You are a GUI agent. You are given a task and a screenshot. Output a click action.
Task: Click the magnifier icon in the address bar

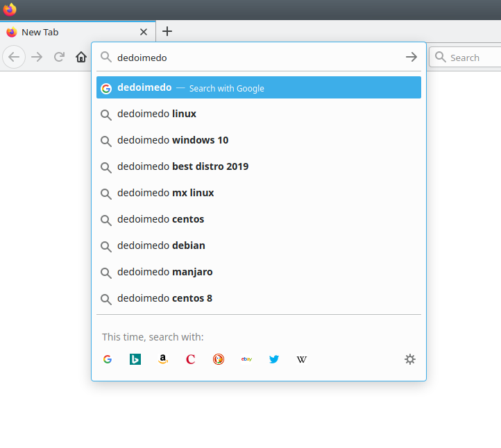(x=105, y=57)
